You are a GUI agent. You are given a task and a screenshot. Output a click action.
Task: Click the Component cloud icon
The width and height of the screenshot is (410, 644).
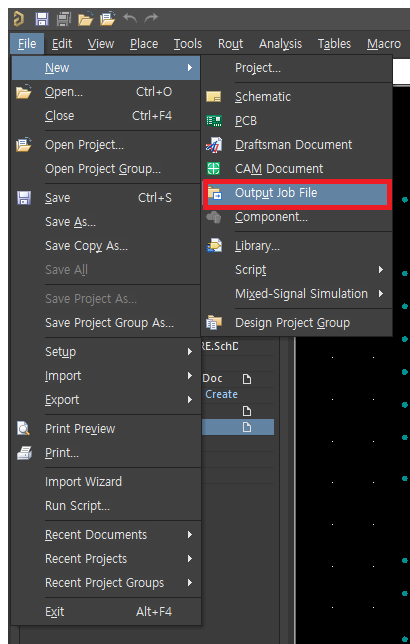coord(214,217)
